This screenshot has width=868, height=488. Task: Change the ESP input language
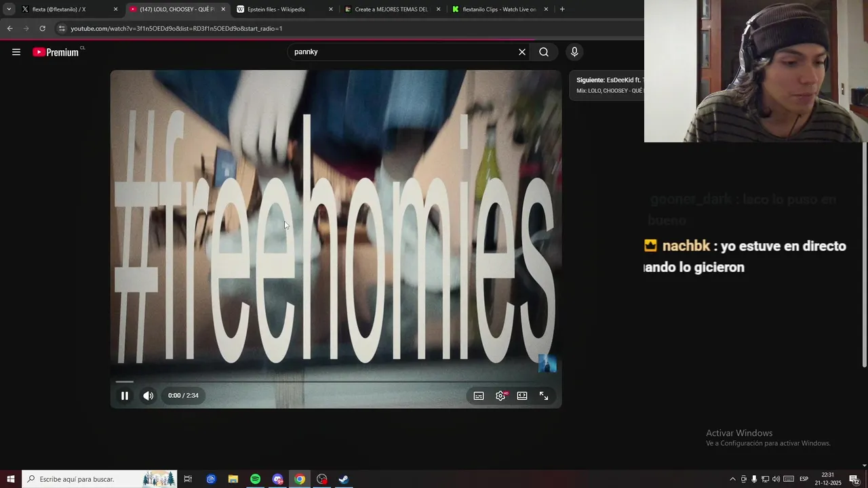click(x=804, y=479)
